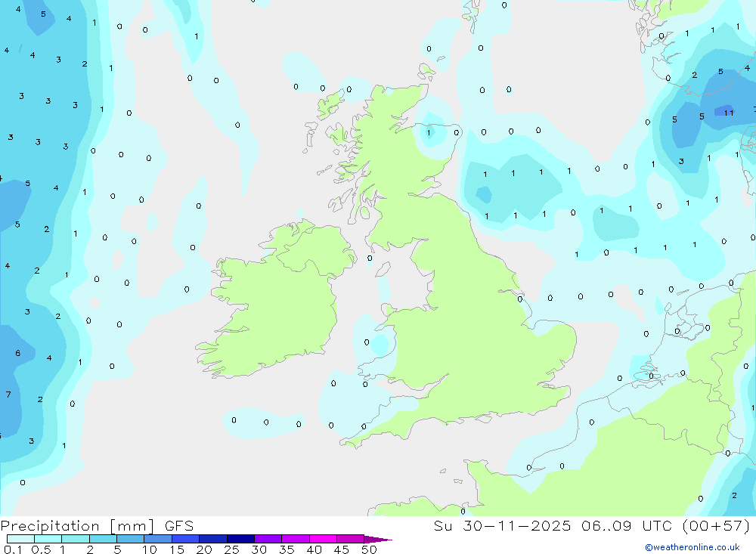Choose the 40–45 mm magenta legend swatch
Viewport: 756px width, 554px height.
coord(323,539)
